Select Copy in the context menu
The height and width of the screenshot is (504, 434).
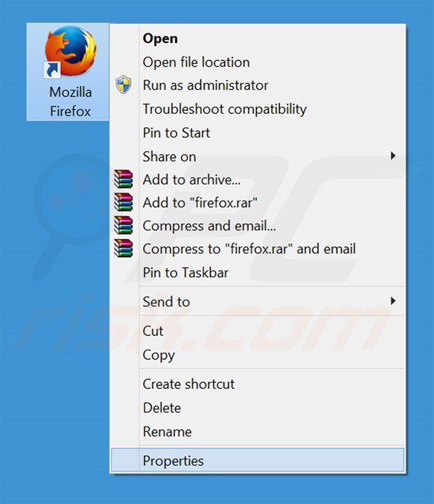[158, 355]
